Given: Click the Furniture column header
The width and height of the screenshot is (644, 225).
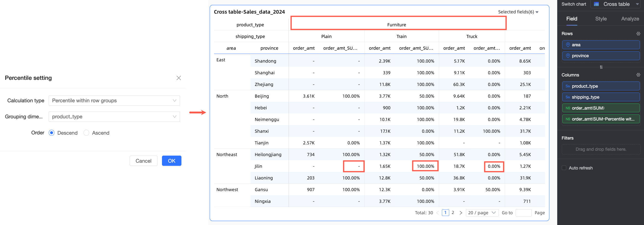Looking at the screenshot, I should [x=396, y=25].
